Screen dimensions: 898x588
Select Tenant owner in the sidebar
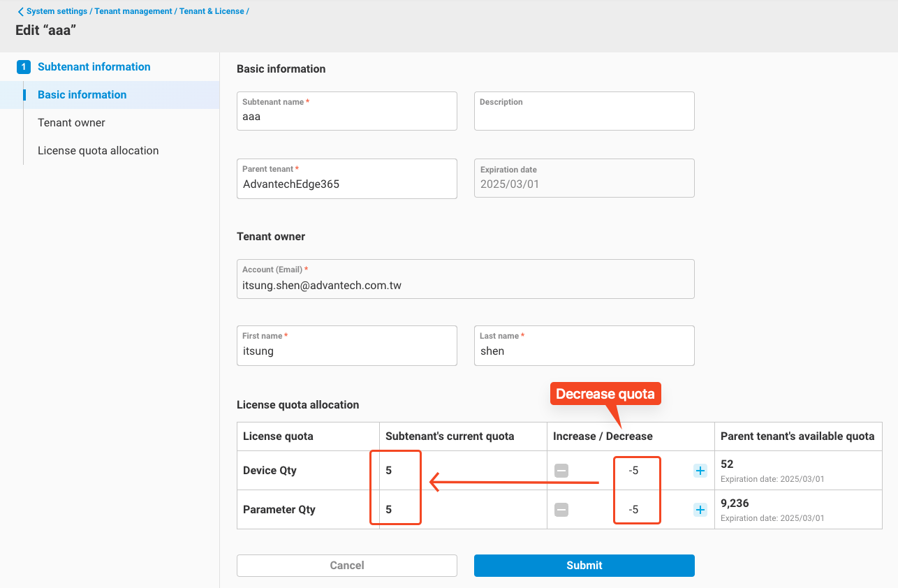click(x=71, y=122)
